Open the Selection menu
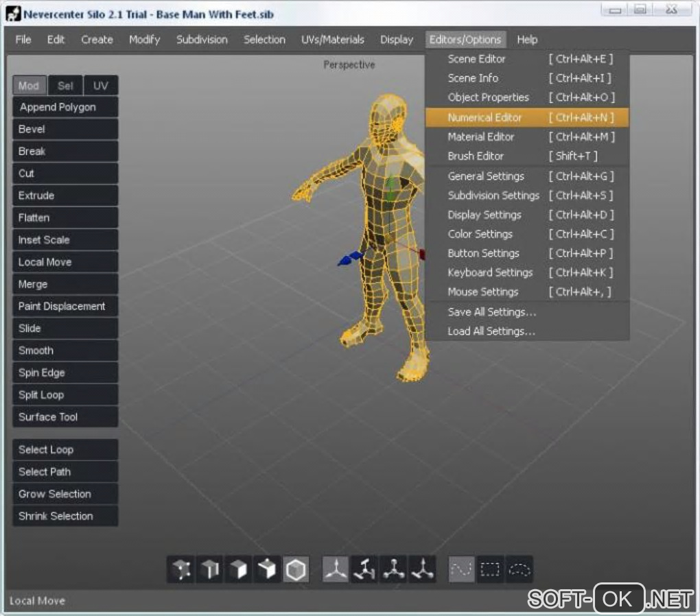 (x=264, y=40)
